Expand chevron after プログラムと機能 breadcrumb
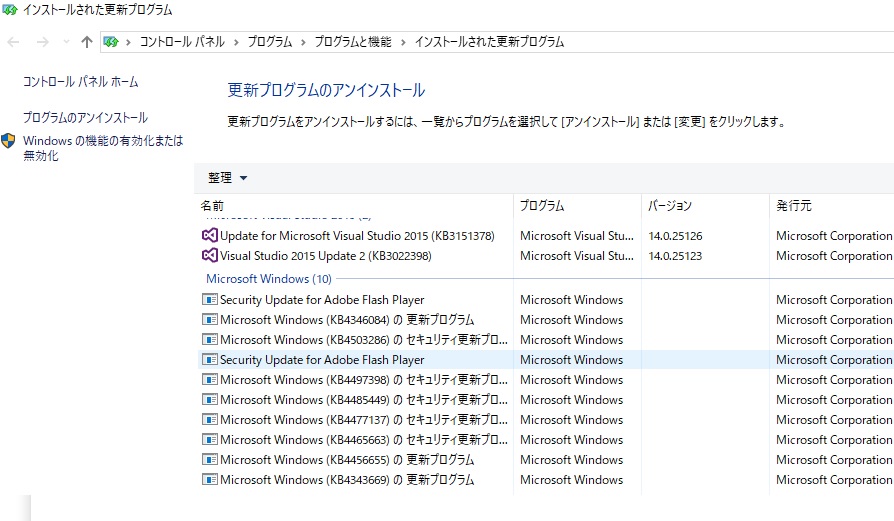Image resolution: width=894 pixels, height=521 pixels. click(x=403, y=42)
